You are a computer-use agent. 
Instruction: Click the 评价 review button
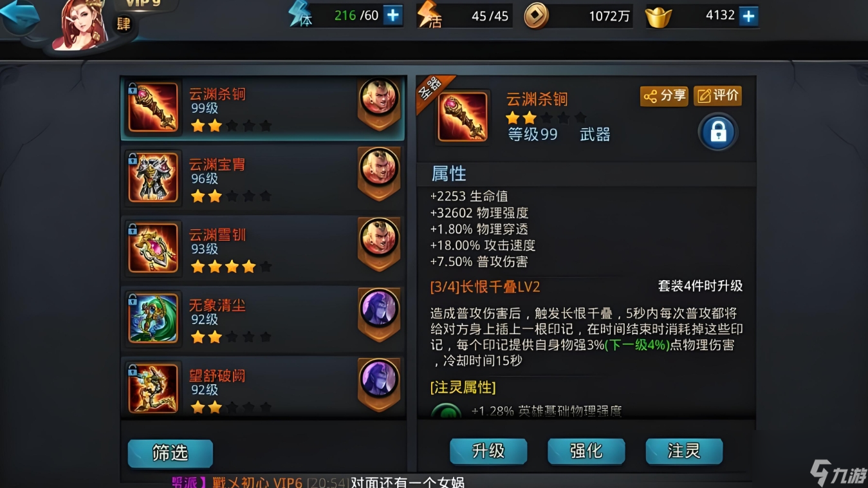[718, 96]
